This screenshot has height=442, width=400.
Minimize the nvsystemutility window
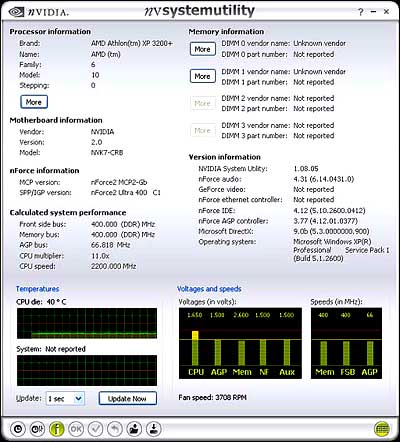click(374, 12)
